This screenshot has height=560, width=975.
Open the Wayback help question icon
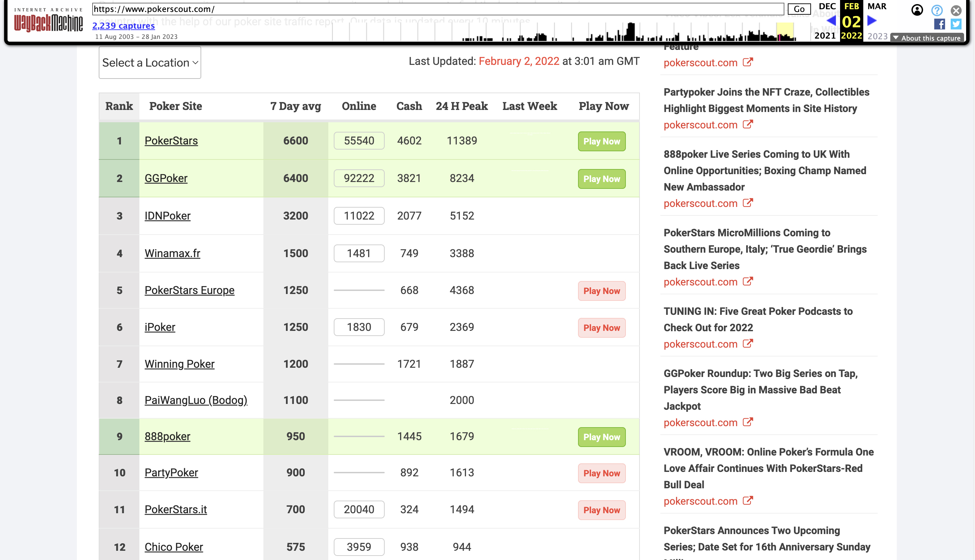coord(936,10)
